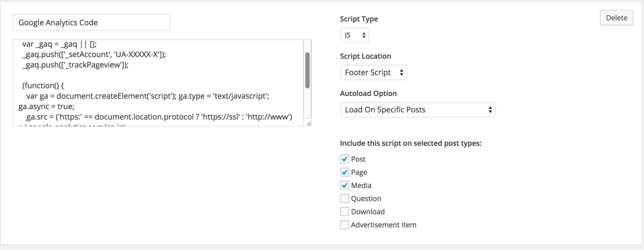Check the Advertisement Item checkbox
Image resolution: width=644 pixels, height=250 pixels.
[x=345, y=225]
